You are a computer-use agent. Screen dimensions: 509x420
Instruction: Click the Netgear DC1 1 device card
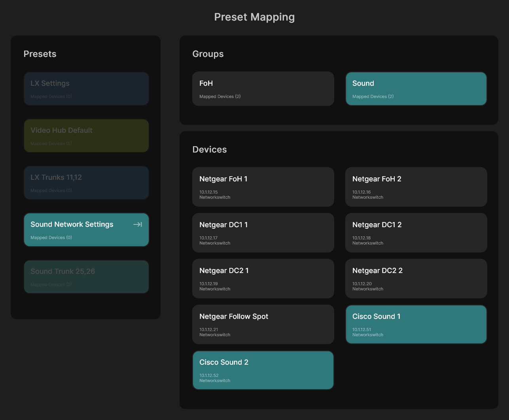point(263,232)
